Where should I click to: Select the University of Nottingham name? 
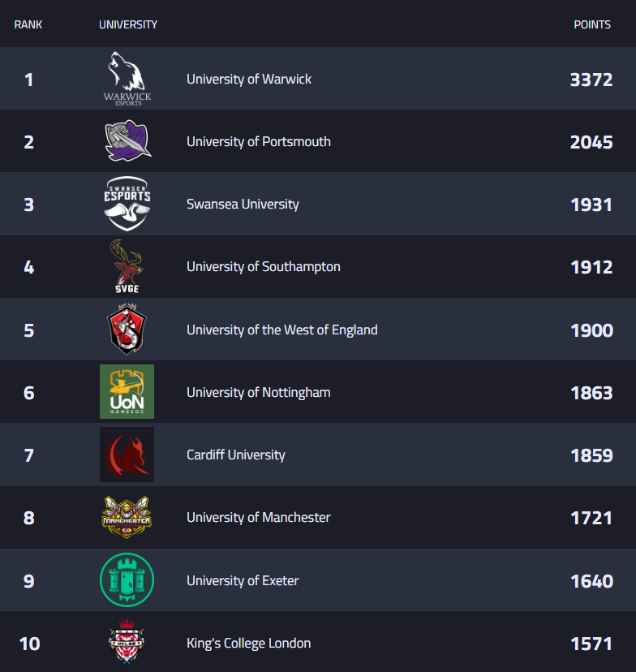[x=258, y=393]
